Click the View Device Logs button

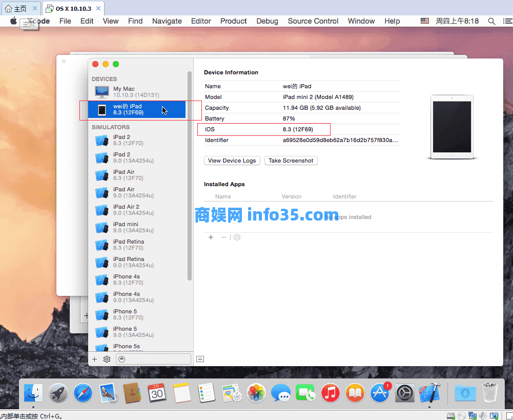coord(232,161)
